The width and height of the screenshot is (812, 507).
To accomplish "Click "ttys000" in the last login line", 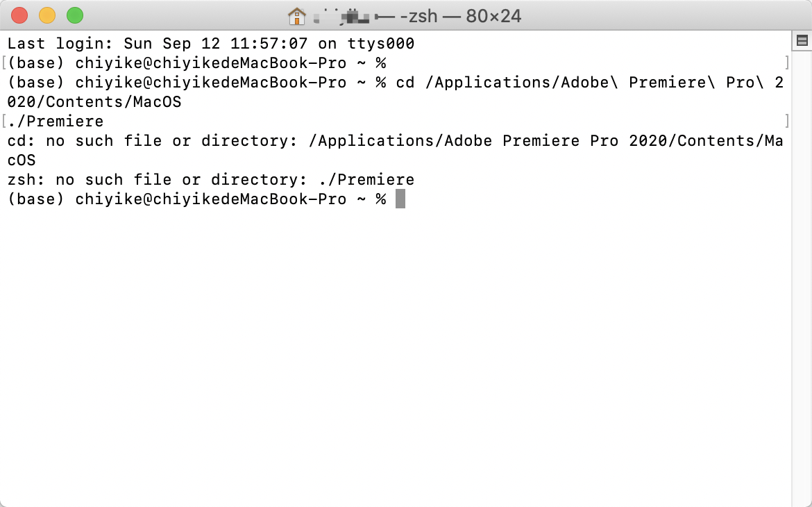I will pyautogui.click(x=380, y=44).
